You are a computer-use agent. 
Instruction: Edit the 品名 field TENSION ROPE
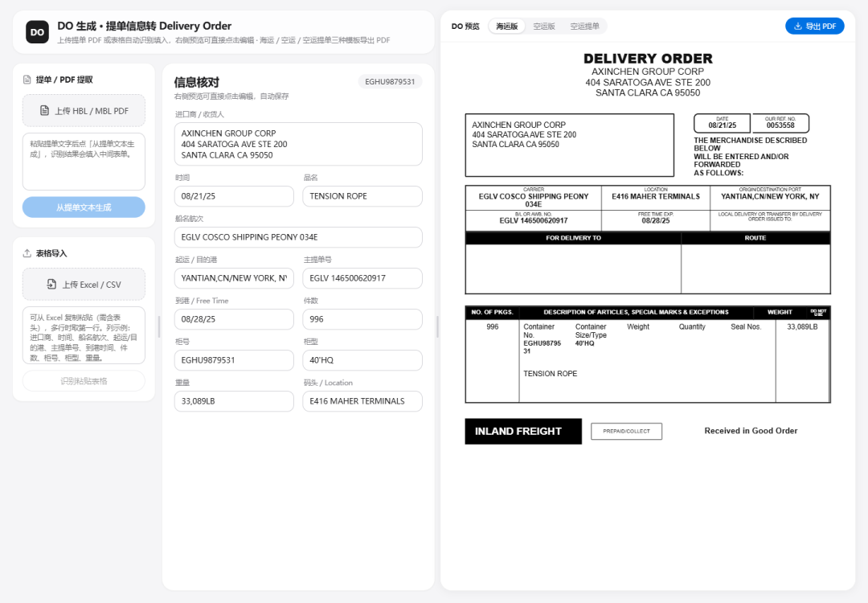(362, 196)
